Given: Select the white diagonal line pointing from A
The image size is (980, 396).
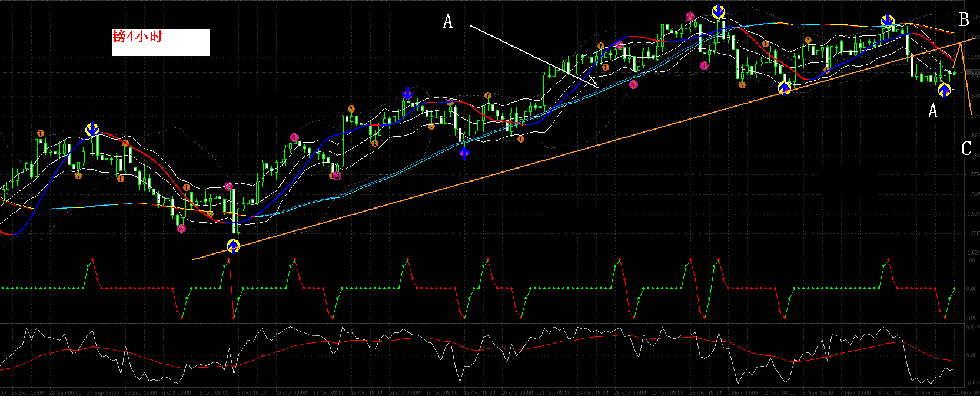Looking at the screenshot, I should pyautogui.click(x=534, y=56).
